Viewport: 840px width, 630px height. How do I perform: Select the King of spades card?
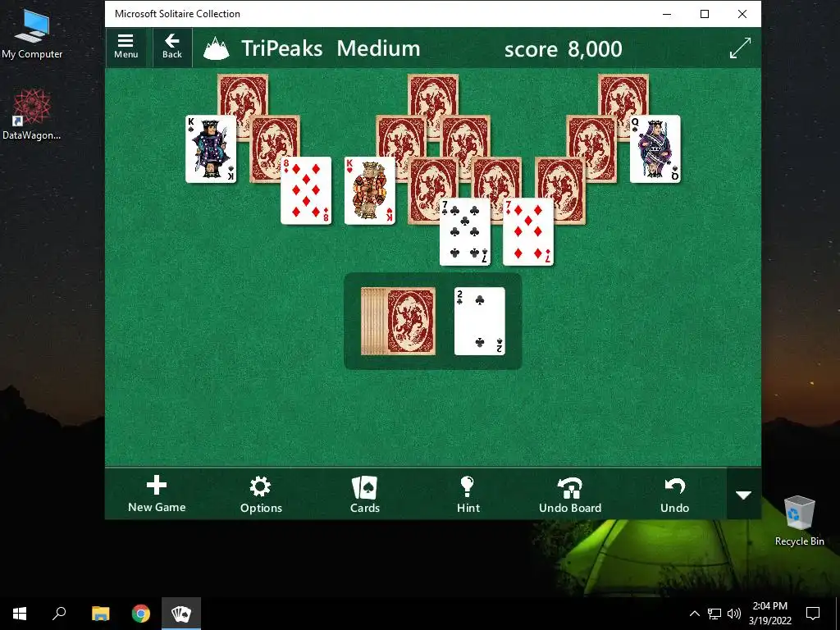pos(211,149)
